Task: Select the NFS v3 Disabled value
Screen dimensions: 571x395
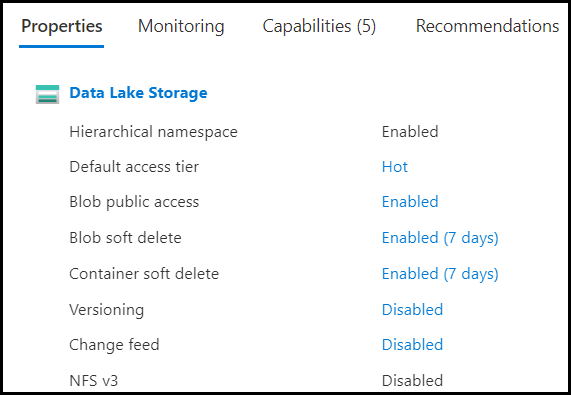Action: 412,380
